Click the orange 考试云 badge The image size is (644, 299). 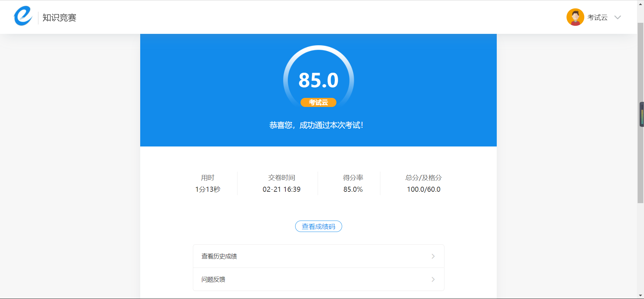click(318, 102)
